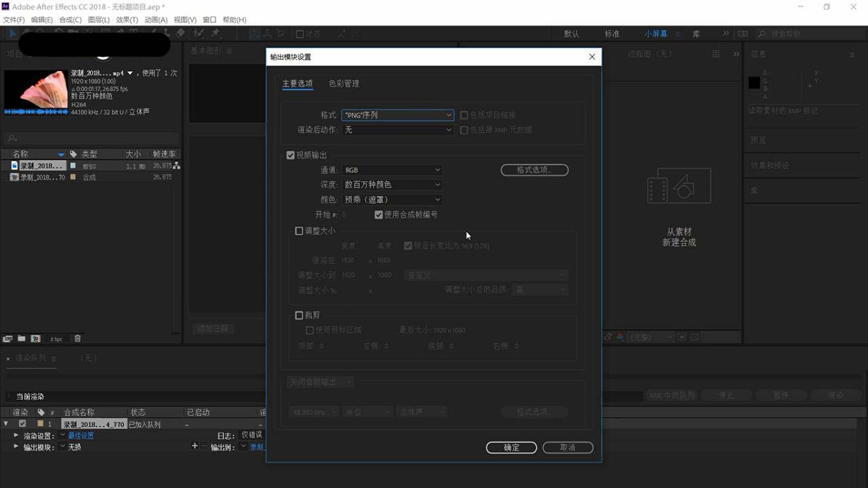Click the orange label swatch in render queue
Image resolution: width=868 pixels, height=488 pixels.
point(41,424)
